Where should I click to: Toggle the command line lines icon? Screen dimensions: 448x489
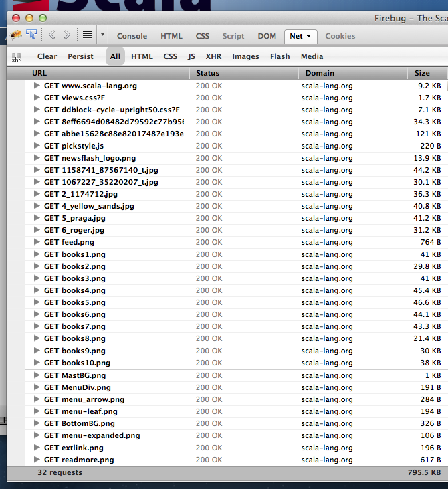[88, 35]
